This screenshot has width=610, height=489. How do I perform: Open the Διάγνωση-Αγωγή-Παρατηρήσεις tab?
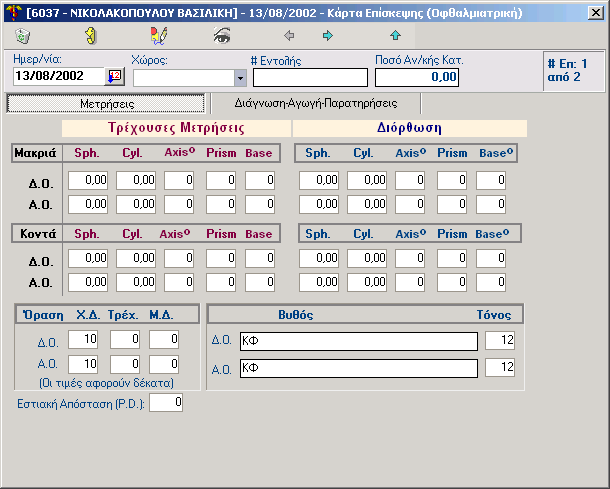pos(316,103)
